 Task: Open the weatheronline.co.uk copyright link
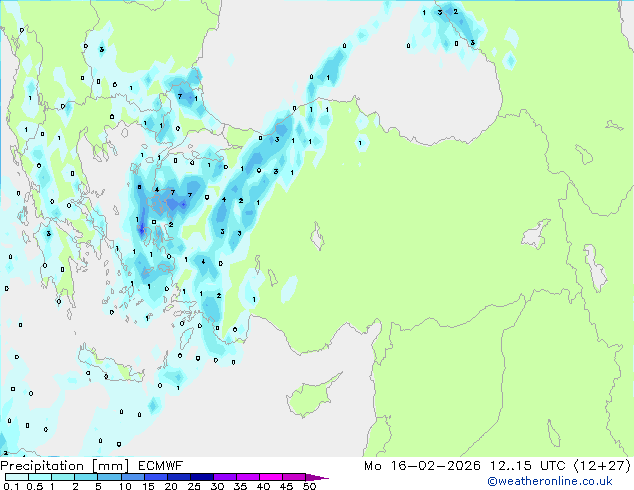pos(550,481)
